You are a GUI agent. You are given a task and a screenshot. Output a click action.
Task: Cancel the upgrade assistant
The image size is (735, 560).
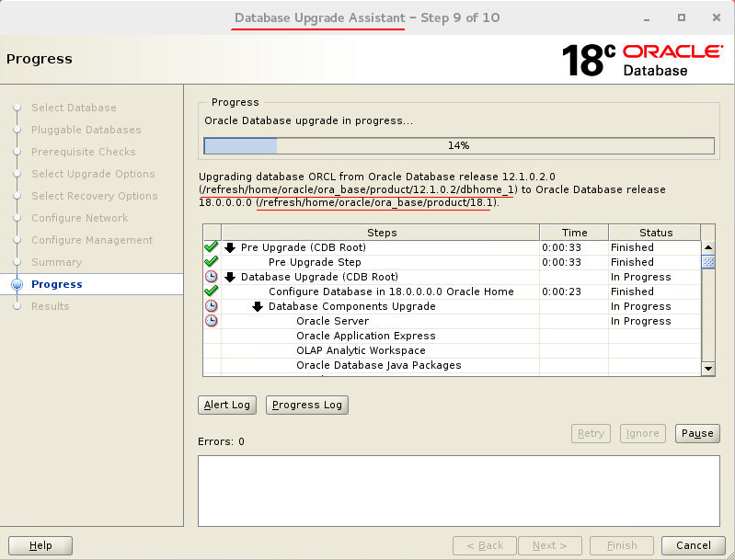pos(694,545)
